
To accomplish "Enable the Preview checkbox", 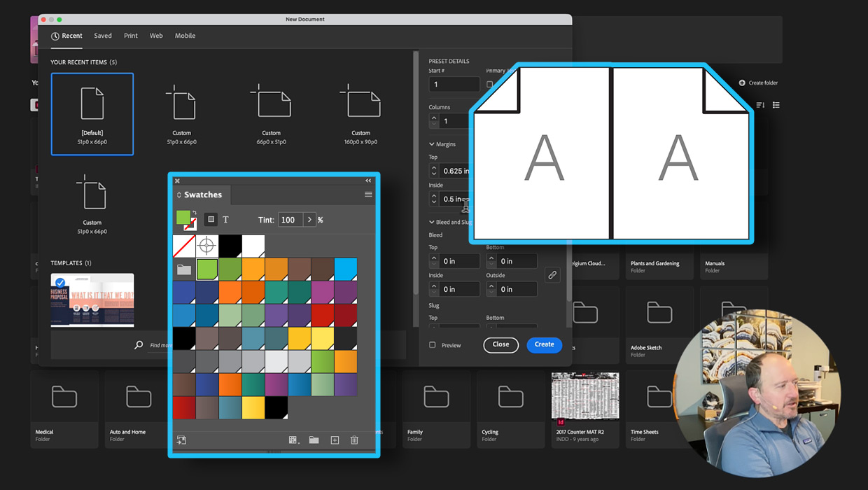I will click(432, 345).
